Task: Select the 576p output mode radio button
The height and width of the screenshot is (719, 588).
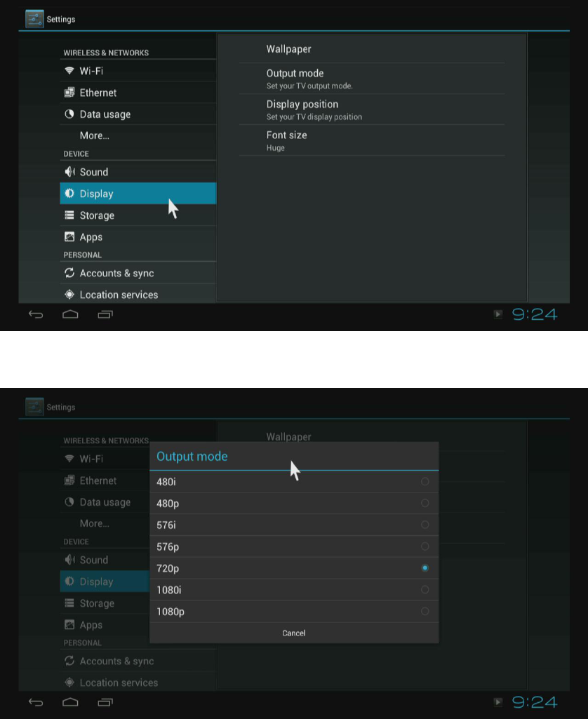Action: coord(425,546)
